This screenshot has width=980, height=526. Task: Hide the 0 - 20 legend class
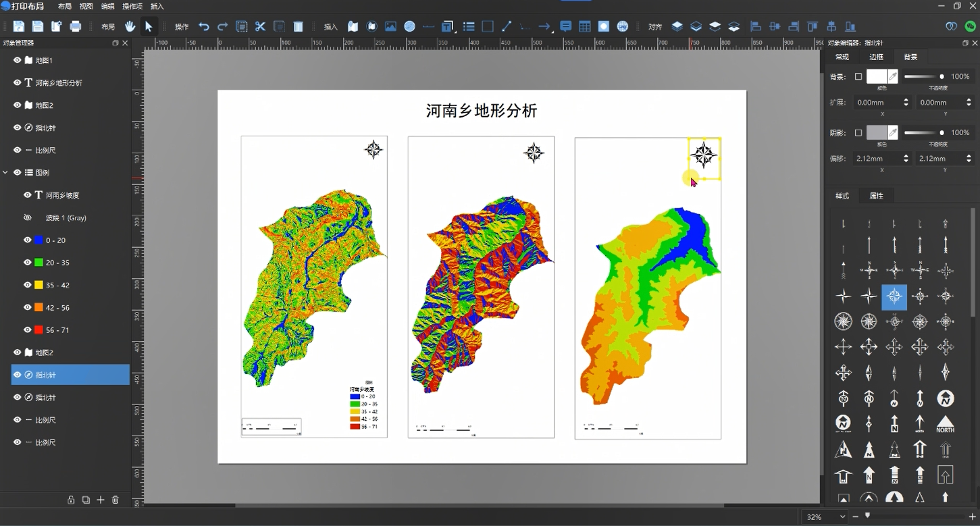pyautogui.click(x=28, y=240)
